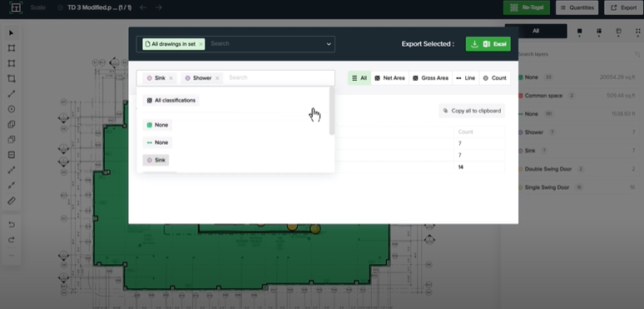644x309 pixels.
Task: Choose the circular count tool in left toolbar
Action: [x=12, y=109]
